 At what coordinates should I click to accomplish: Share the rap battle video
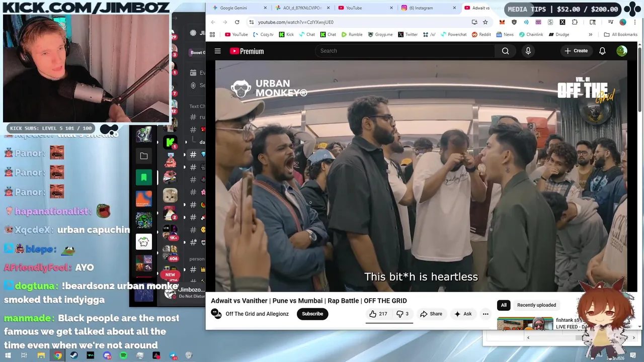point(431,314)
